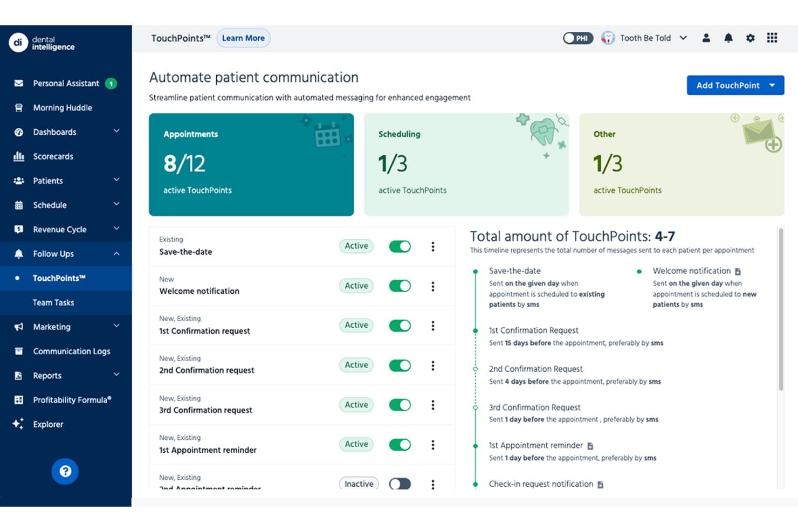Click document icon beside 1st Appointment reminder timeline
798x532 pixels.
coord(590,446)
